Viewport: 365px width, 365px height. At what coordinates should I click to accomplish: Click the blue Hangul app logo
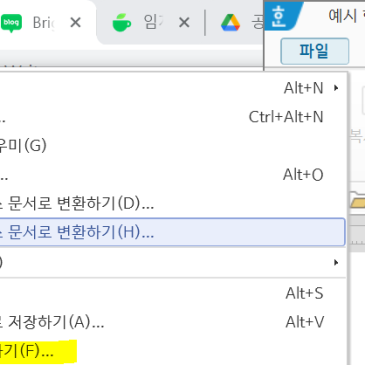pos(279,16)
